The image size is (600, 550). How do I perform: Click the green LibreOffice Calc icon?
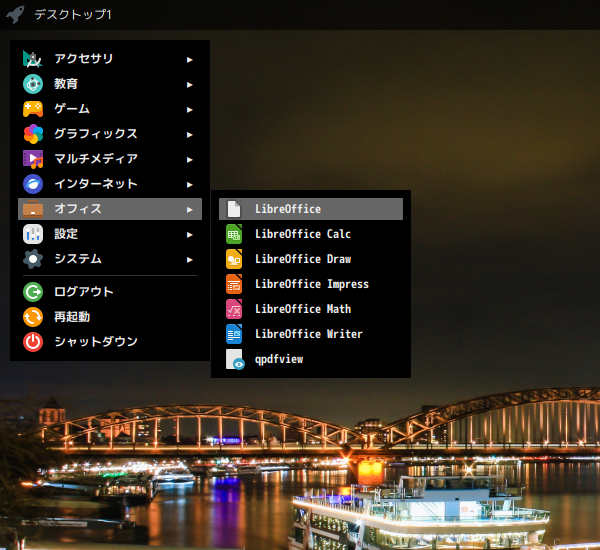(x=234, y=234)
